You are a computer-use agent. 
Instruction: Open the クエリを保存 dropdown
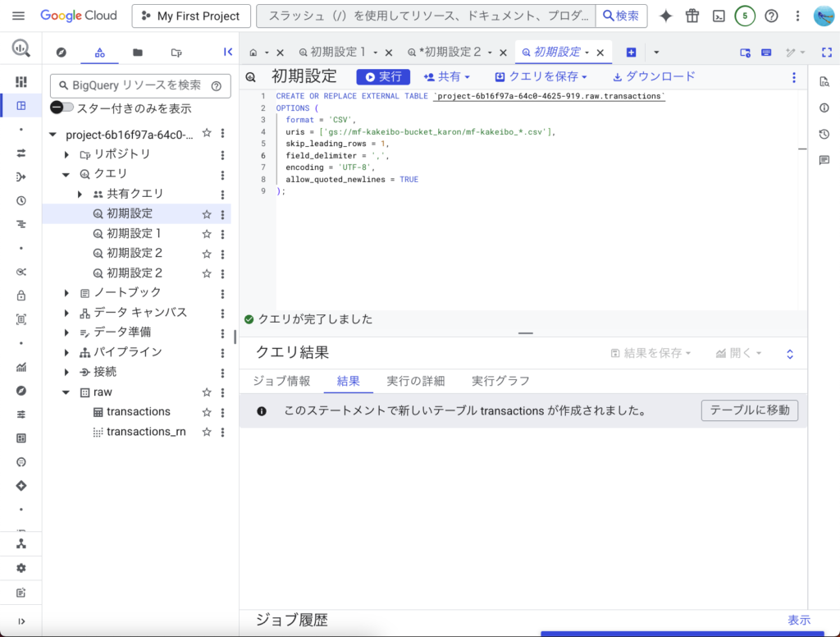click(541, 76)
